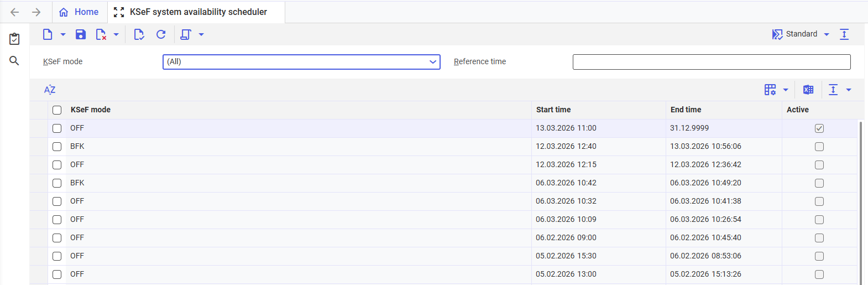Click the Save floppy disk icon

(81, 34)
